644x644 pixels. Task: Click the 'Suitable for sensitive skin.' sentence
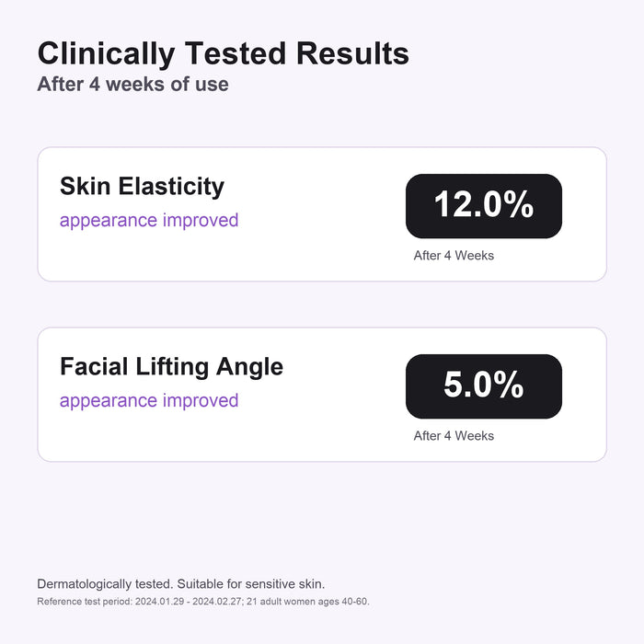click(251, 584)
